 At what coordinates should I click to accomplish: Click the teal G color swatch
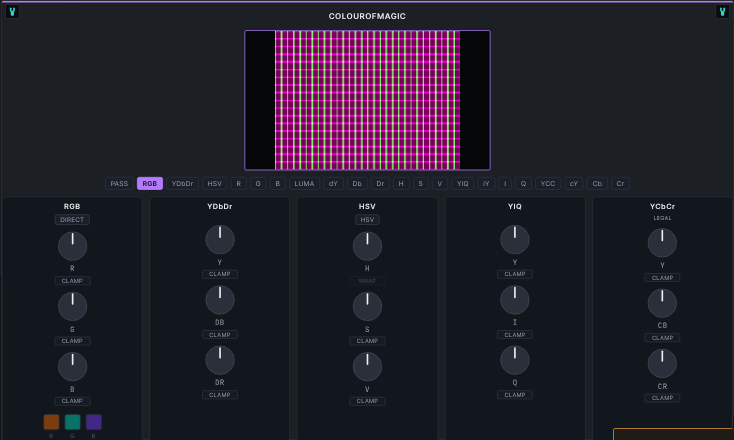click(x=73, y=422)
